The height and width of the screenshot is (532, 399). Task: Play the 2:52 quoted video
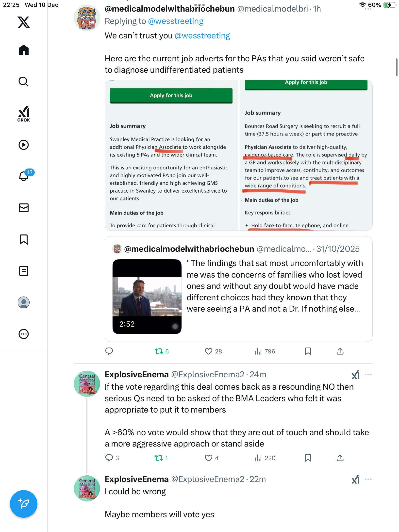coord(147,297)
